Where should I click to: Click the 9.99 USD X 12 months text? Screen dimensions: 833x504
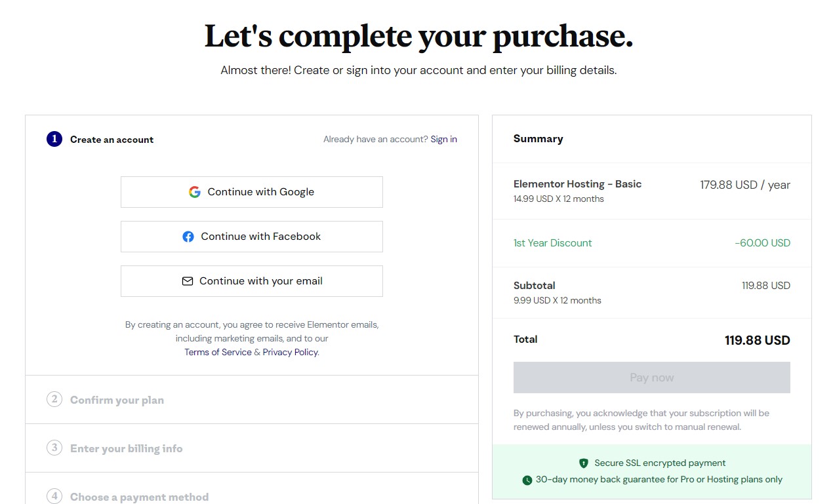pos(558,300)
